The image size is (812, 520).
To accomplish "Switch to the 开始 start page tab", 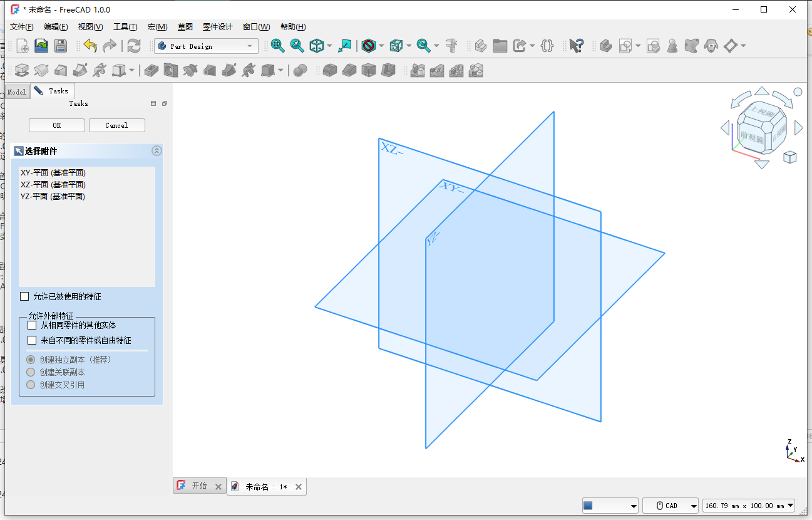I will pyautogui.click(x=199, y=486).
